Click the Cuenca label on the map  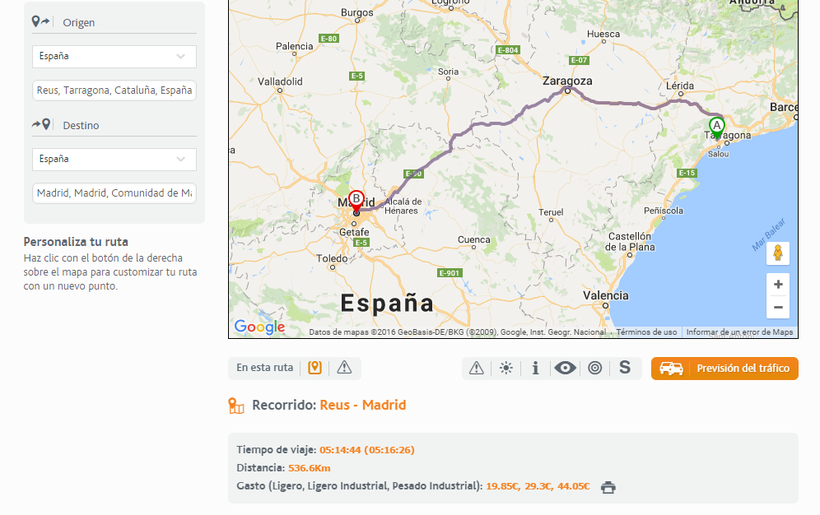(474, 239)
